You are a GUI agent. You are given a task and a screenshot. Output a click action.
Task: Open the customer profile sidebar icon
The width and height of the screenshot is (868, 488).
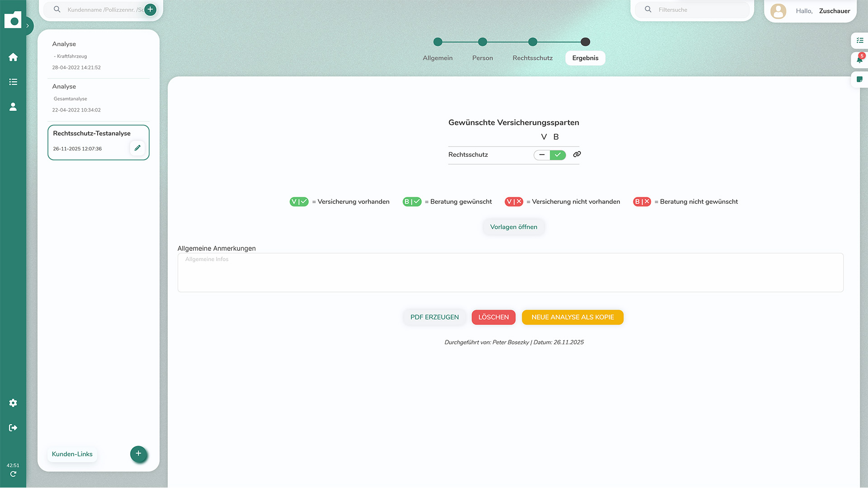point(13,107)
